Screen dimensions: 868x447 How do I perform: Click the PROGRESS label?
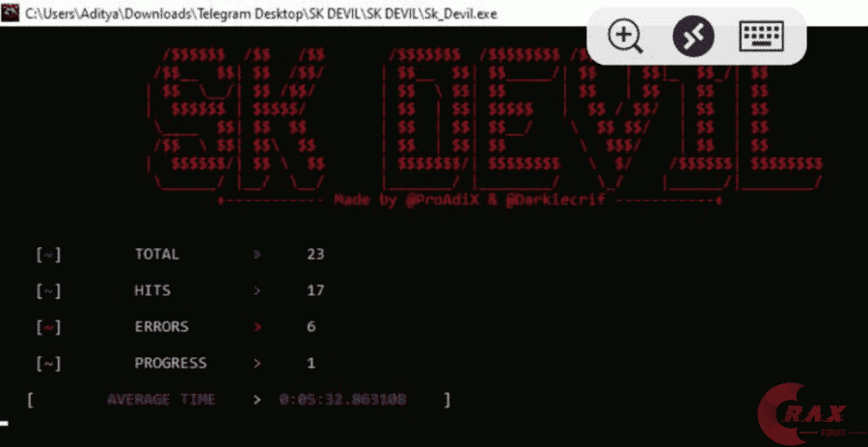coord(171,363)
